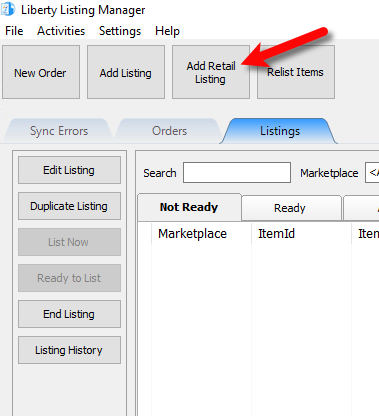Viewport: 379px width, 416px height.
Task: Open Listing History
Action: [69, 350]
